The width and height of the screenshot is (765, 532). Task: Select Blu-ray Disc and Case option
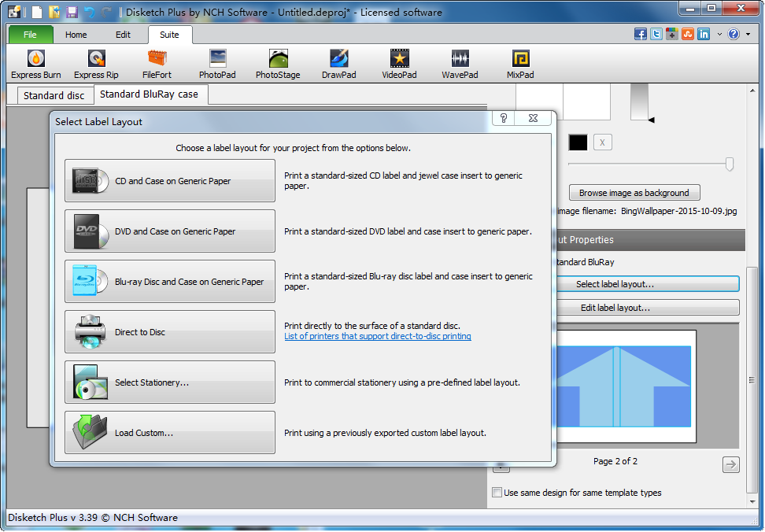click(169, 281)
